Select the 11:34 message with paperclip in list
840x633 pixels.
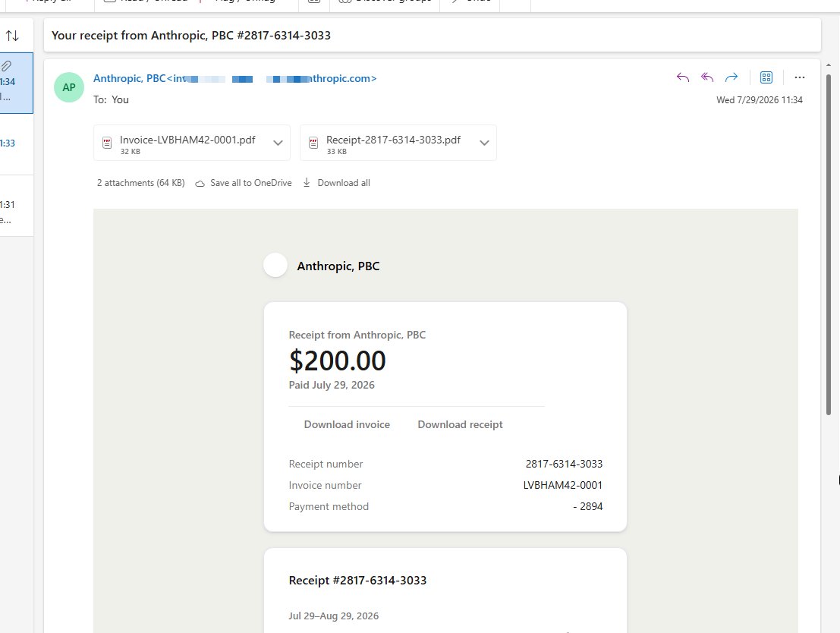coord(16,83)
